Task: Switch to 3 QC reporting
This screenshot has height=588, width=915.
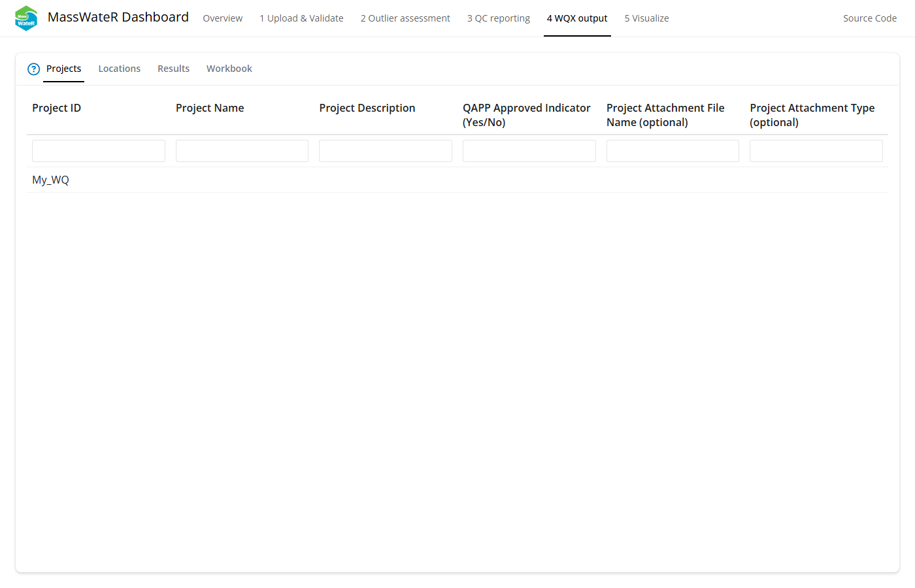Action: [499, 18]
